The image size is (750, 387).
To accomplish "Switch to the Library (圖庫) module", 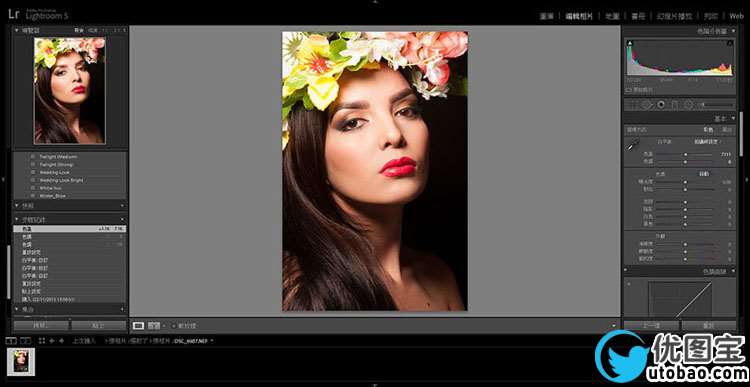I will 547,16.
